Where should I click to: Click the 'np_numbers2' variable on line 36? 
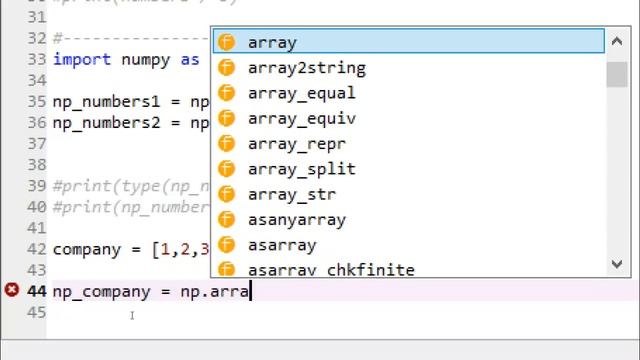pos(106,123)
